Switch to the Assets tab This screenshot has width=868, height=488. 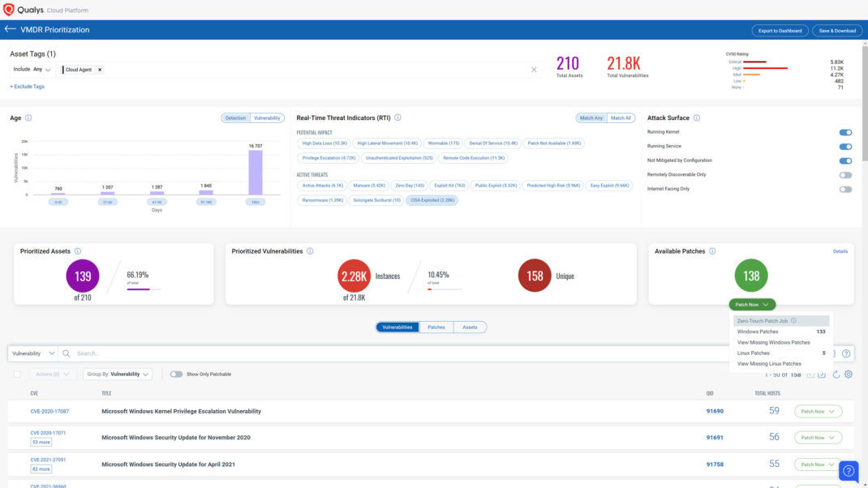point(470,327)
